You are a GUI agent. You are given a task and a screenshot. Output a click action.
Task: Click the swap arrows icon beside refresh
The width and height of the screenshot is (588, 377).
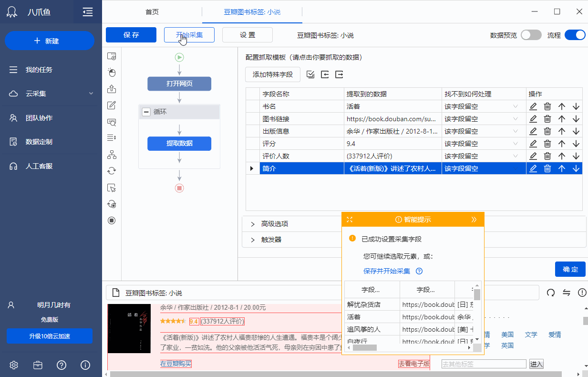tap(567, 293)
